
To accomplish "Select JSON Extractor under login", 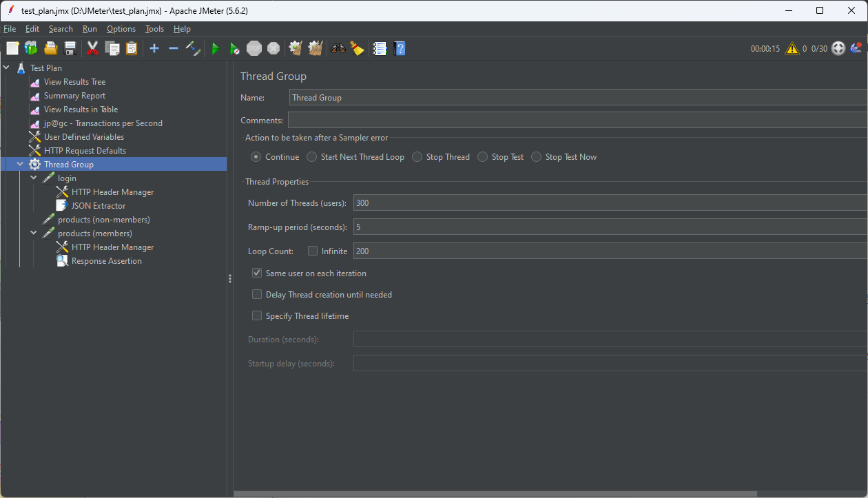I will 99,206.
